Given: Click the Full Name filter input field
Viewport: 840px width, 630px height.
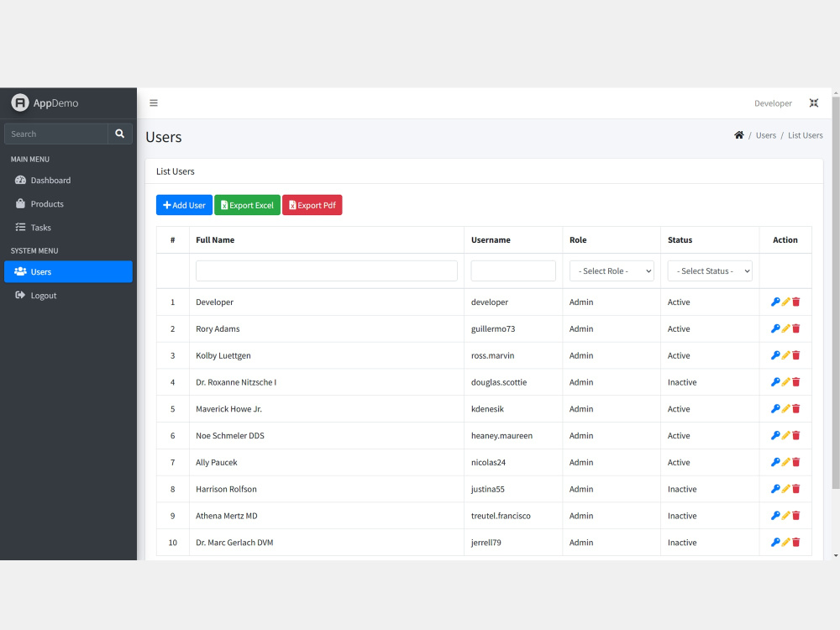Looking at the screenshot, I should [326, 270].
